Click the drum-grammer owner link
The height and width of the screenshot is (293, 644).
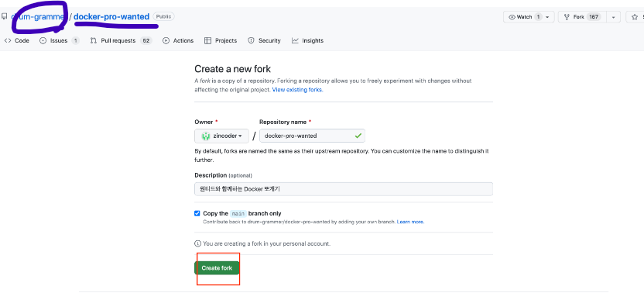(x=38, y=17)
